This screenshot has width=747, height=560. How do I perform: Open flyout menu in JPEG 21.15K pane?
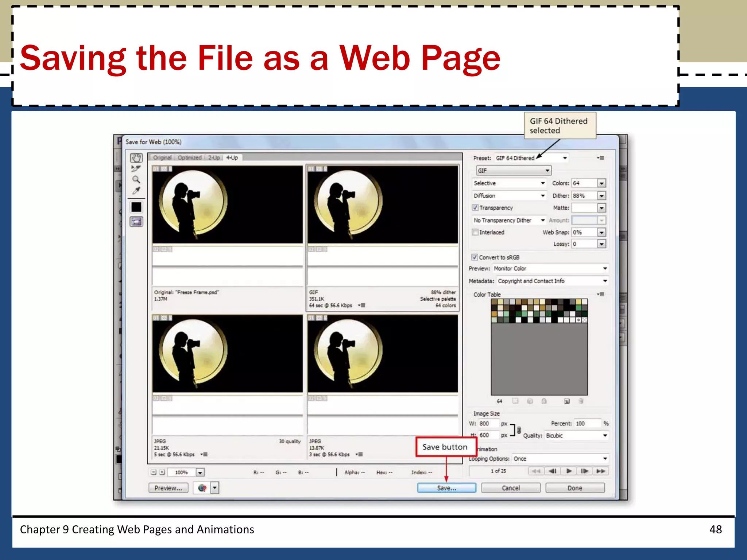(204, 454)
